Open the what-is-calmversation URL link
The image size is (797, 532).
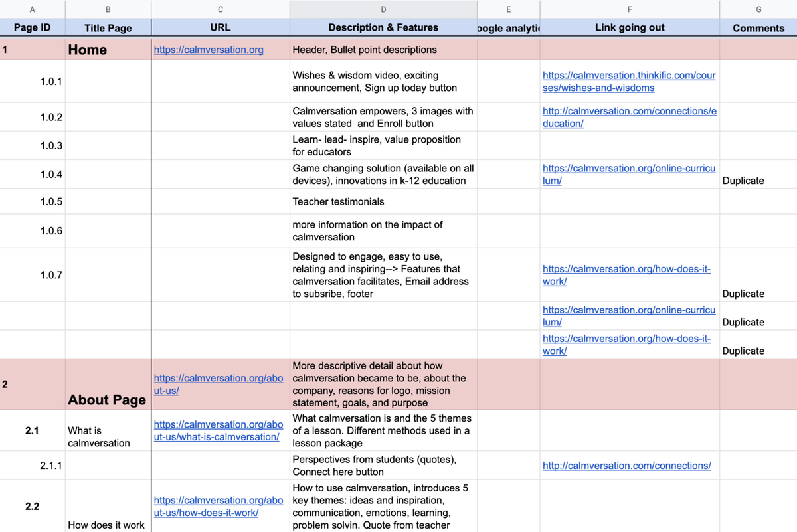219,430
